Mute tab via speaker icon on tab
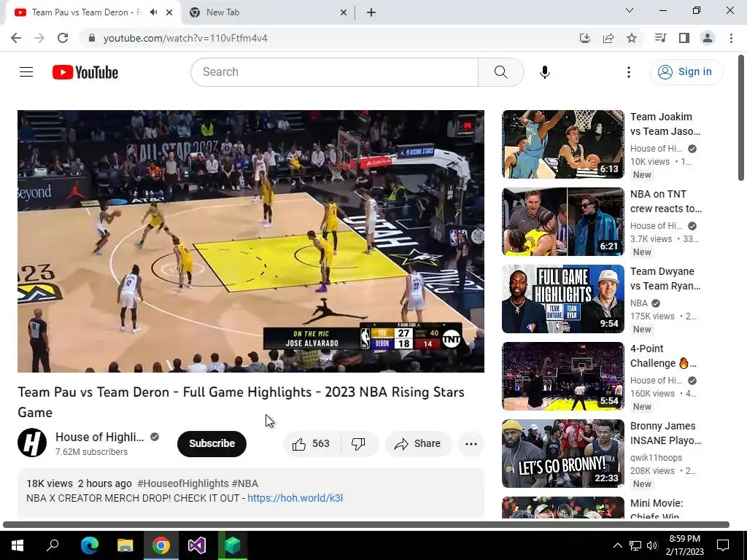The width and height of the screenshot is (747, 560). [x=153, y=12]
